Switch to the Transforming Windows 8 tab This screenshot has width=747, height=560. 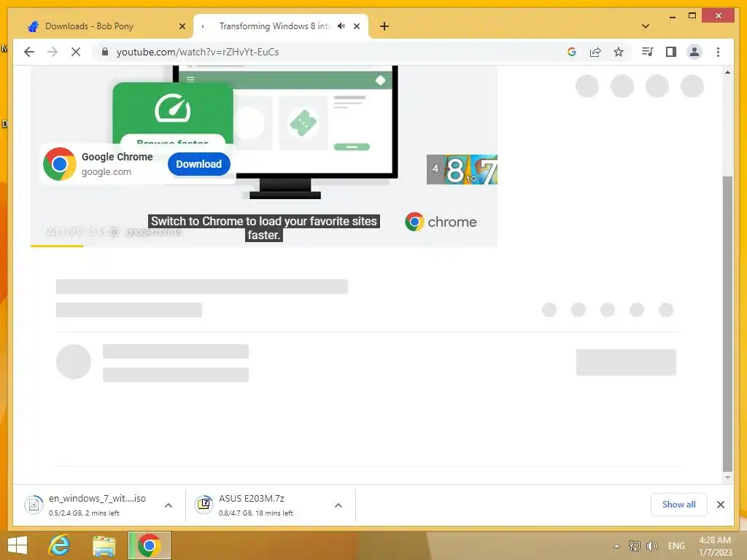281,26
